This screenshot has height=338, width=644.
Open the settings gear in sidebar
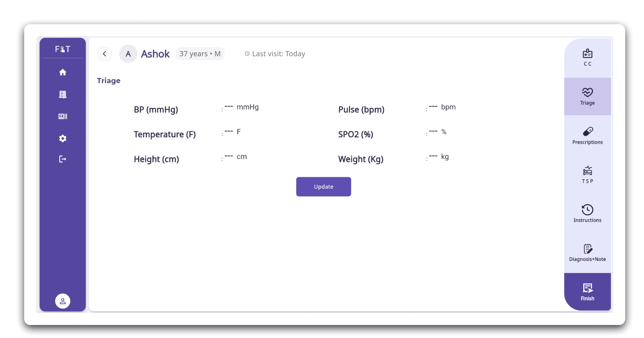click(x=62, y=138)
